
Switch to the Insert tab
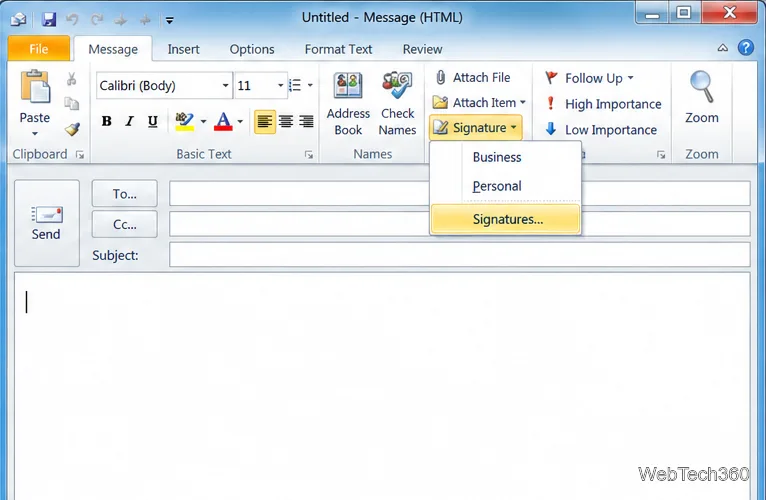pyautogui.click(x=183, y=49)
